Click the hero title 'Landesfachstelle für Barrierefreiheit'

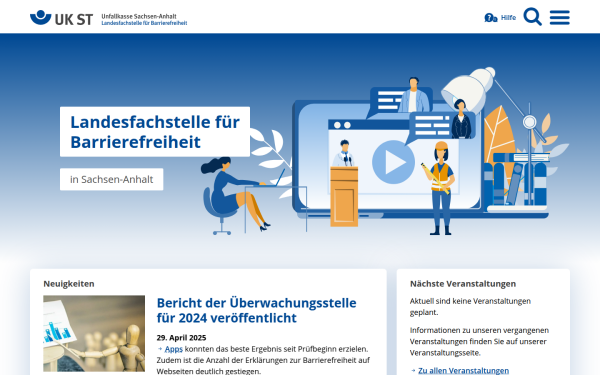point(155,132)
